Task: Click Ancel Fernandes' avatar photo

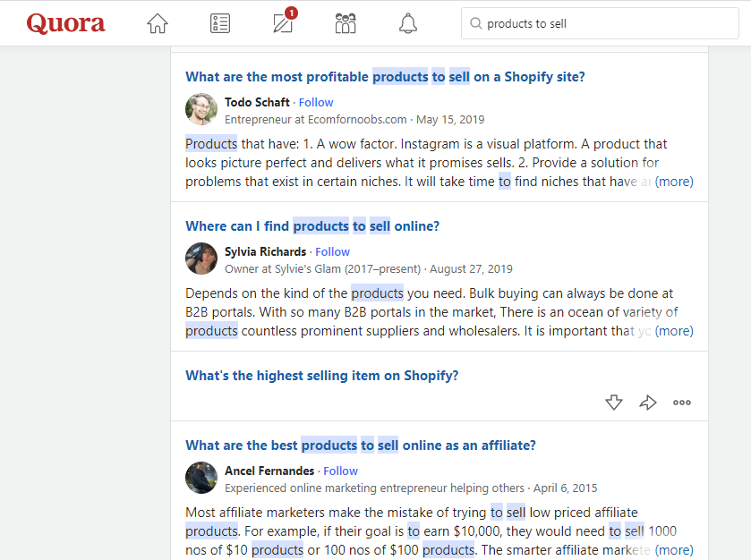Action: (x=201, y=478)
